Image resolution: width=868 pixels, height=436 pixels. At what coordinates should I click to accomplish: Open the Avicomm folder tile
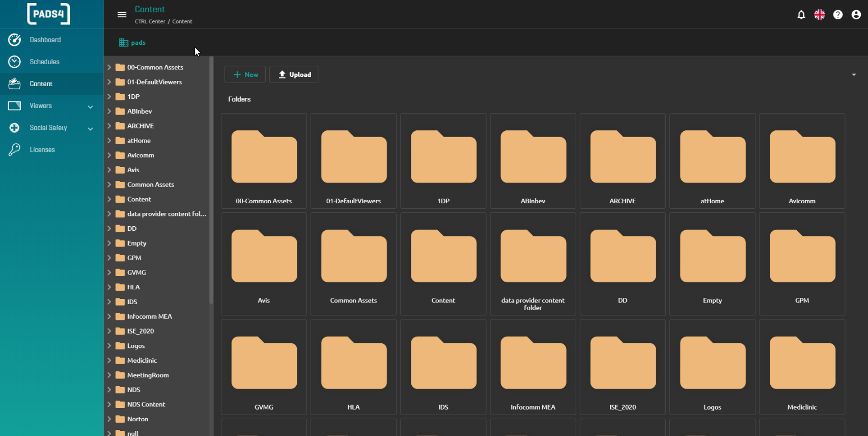802,161
